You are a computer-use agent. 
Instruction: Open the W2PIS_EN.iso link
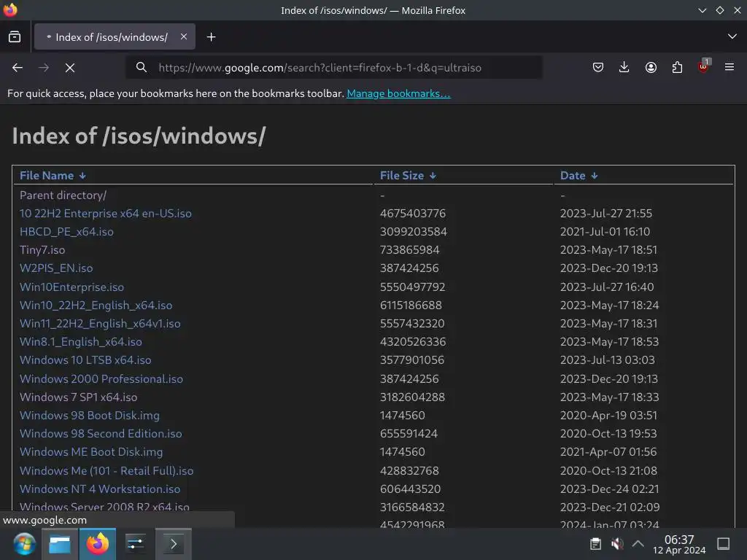[x=56, y=268]
